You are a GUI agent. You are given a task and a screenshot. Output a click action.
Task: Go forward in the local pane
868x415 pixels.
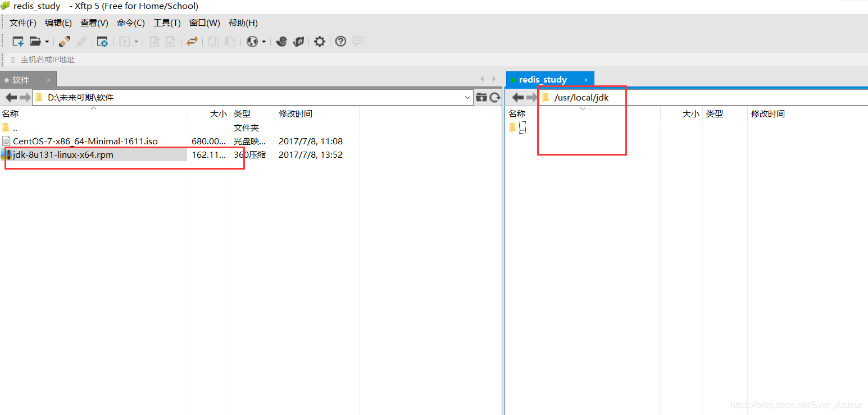point(25,98)
